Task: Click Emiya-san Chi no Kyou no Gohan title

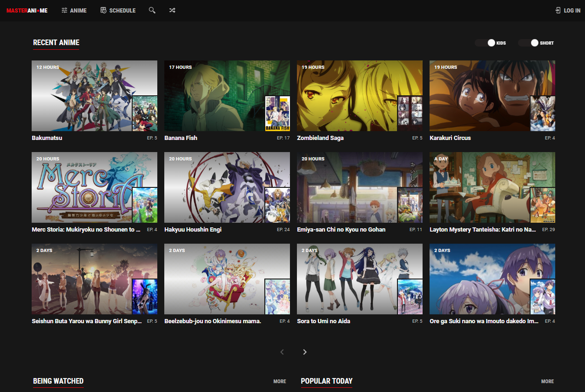Action: point(341,230)
